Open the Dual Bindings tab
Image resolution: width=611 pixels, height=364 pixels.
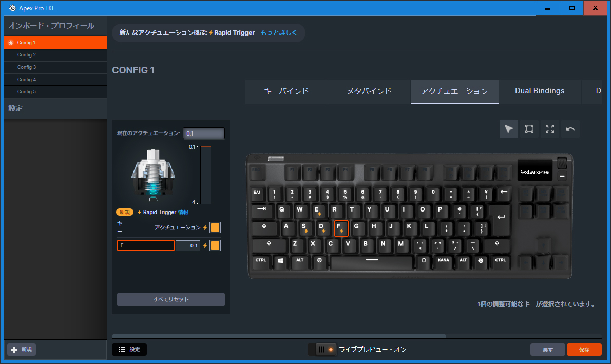click(540, 91)
